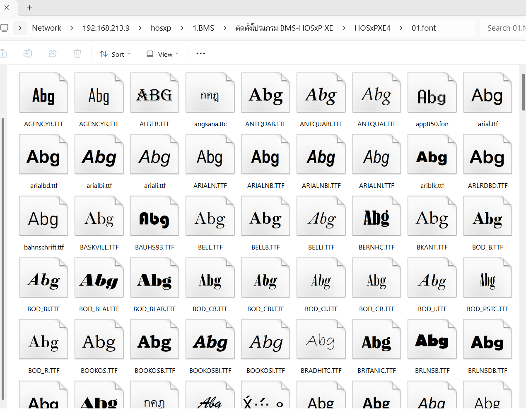The height and width of the screenshot is (420, 526).
Task: Click the Share toolbar icon
Action: [x=53, y=53]
